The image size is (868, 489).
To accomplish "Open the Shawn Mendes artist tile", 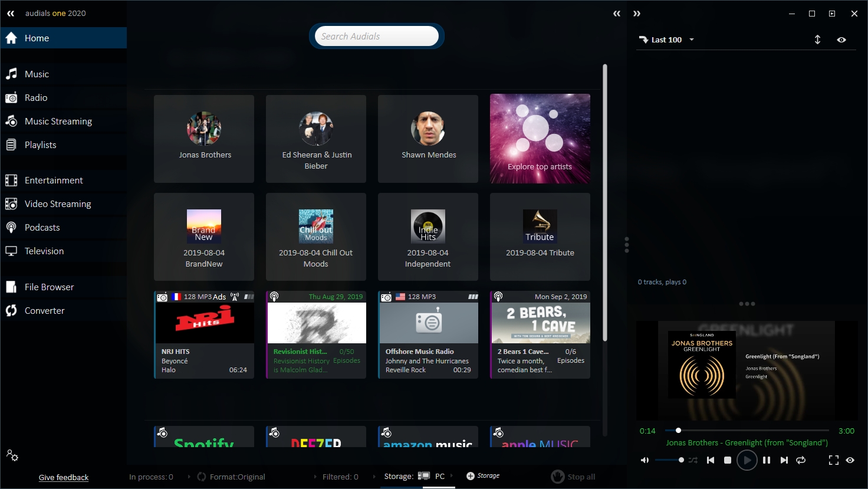I will tap(428, 139).
